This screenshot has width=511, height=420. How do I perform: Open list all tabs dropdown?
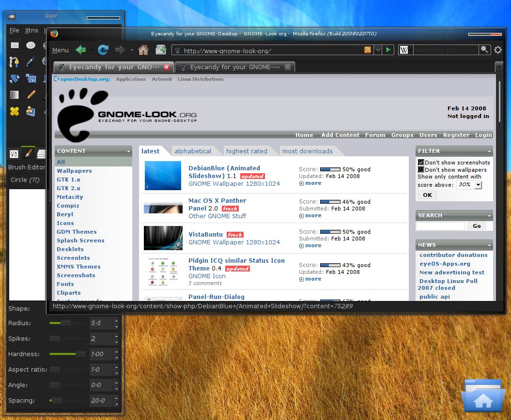pyautogui.click(x=498, y=67)
